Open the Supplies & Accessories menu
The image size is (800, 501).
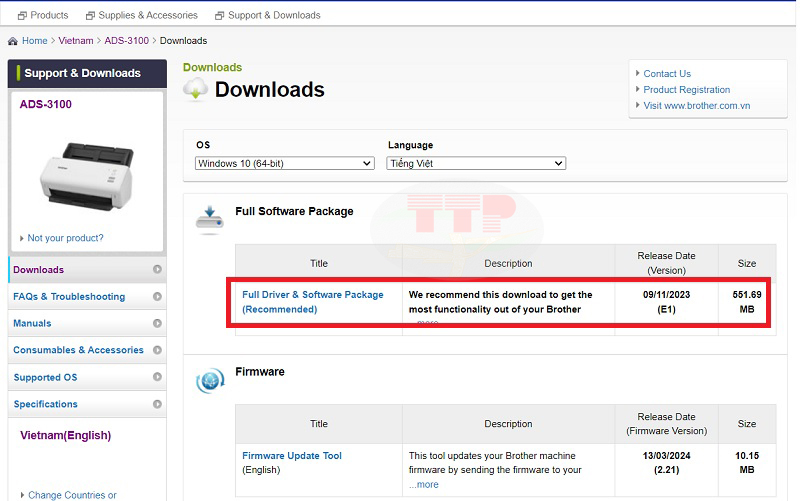click(142, 15)
